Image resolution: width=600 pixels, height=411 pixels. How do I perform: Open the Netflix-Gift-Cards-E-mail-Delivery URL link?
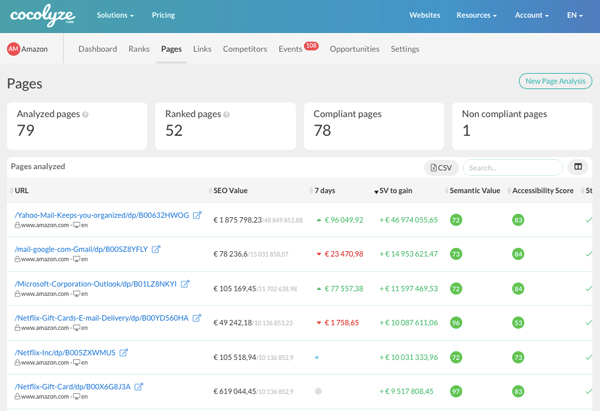tap(101, 318)
